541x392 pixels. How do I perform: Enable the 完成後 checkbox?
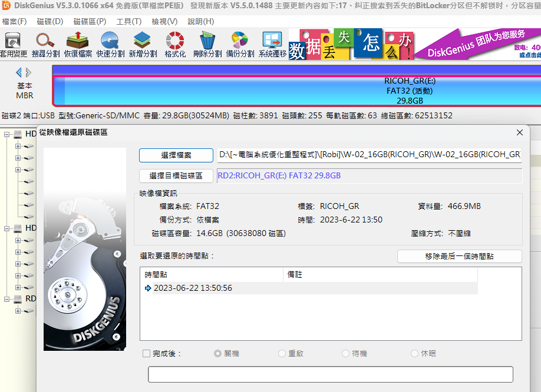coord(146,353)
